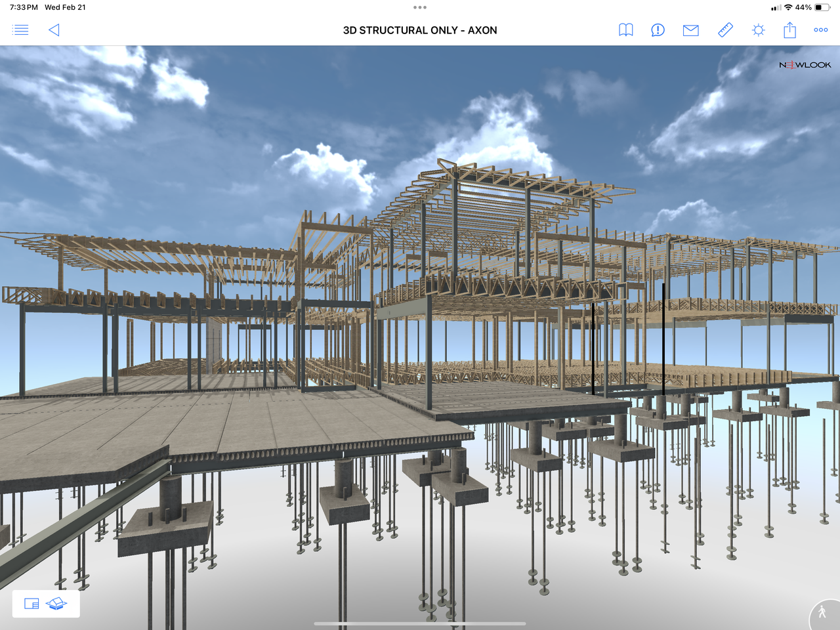Open display settings with the sun icon
The image size is (840, 630).
[x=758, y=30]
